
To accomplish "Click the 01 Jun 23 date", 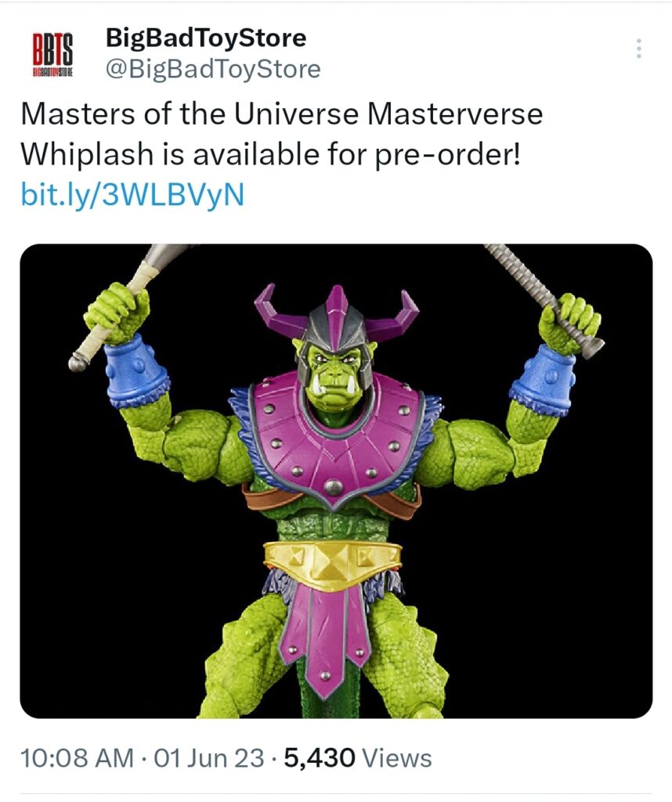I will (209, 758).
